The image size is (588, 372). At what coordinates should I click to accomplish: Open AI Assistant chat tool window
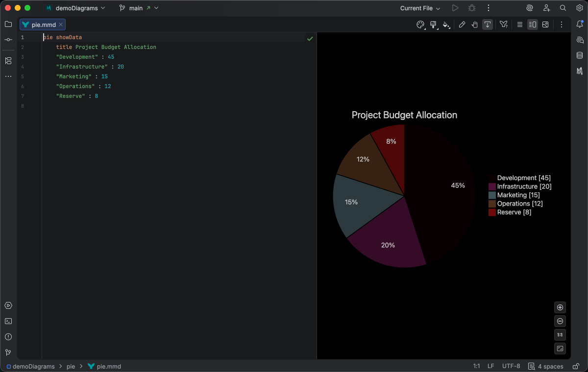pos(580,40)
